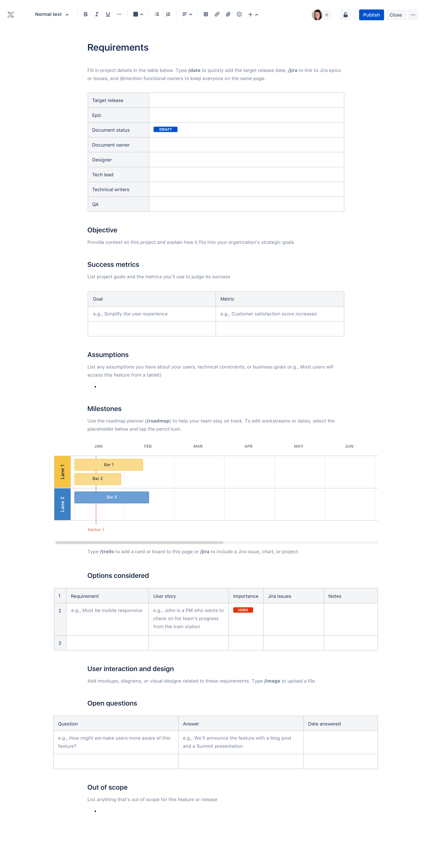Open more formatting options ellipsis
Screen dimensions: 432x868
point(119,14)
